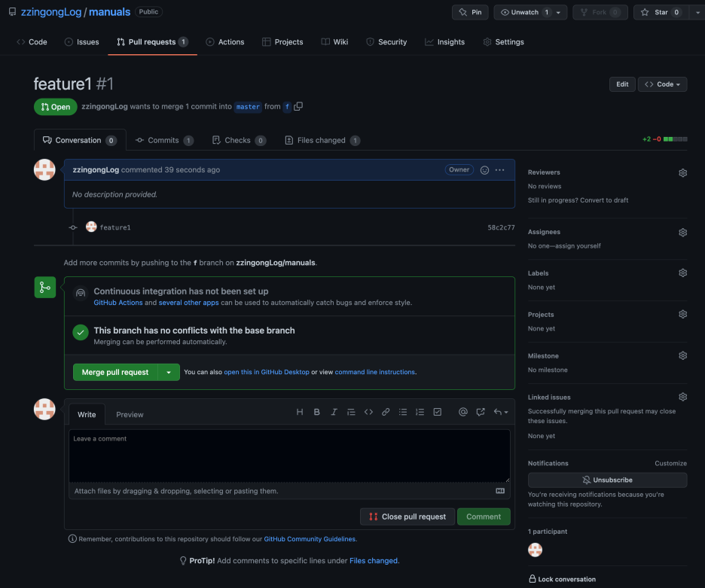Click the green merge branch icon
The width and height of the screenshot is (705, 588).
[x=45, y=288]
